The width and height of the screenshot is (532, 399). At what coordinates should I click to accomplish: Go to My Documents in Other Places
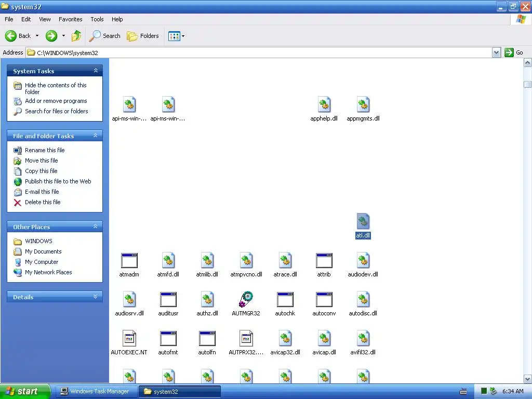43,251
